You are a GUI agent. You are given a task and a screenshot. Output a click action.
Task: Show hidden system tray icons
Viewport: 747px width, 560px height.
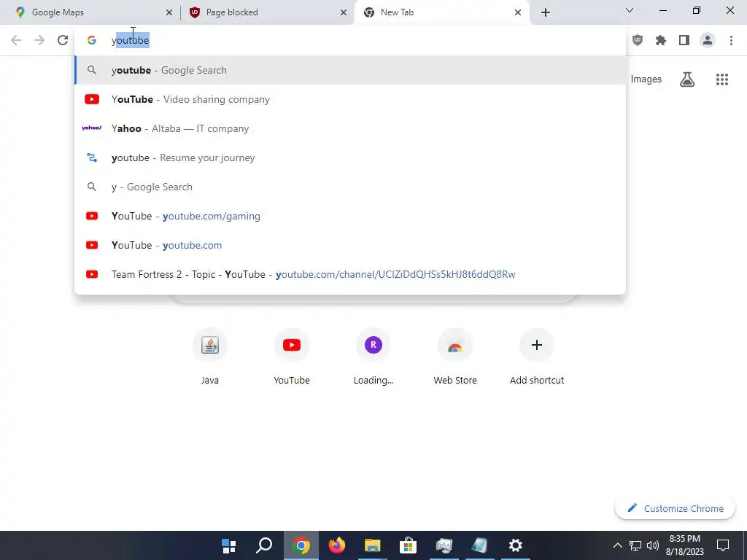617,545
